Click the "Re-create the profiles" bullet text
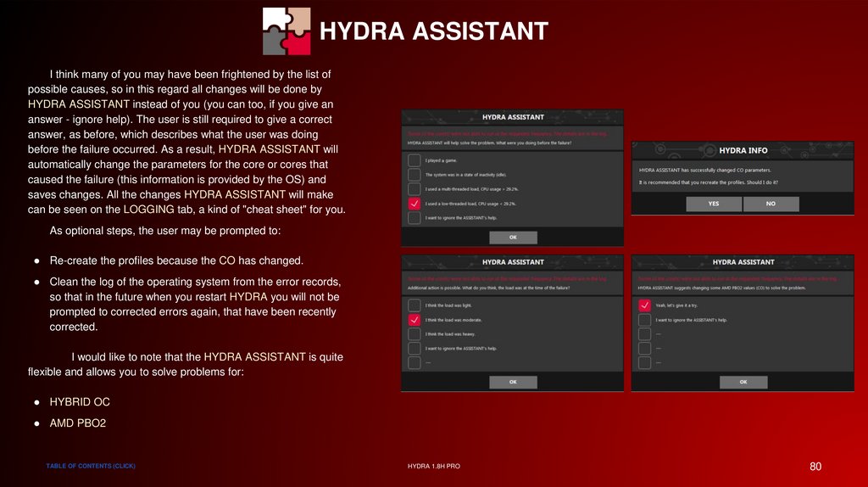 (x=176, y=260)
